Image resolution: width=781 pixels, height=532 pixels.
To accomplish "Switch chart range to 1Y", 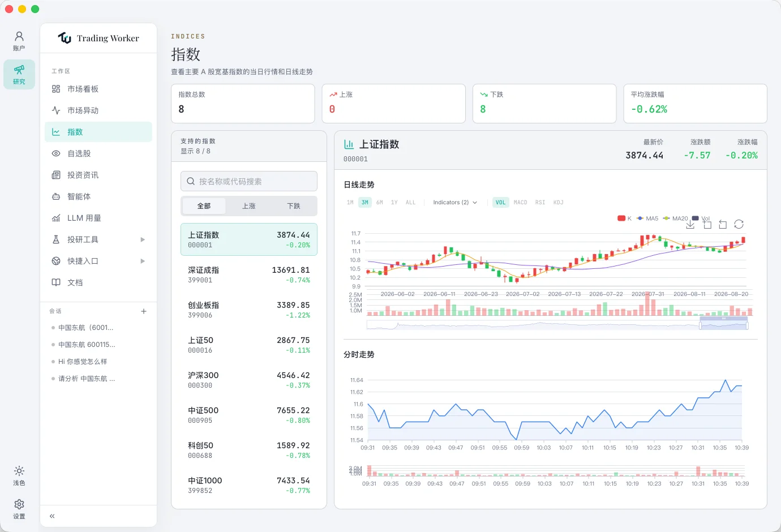I will [x=394, y=203].
